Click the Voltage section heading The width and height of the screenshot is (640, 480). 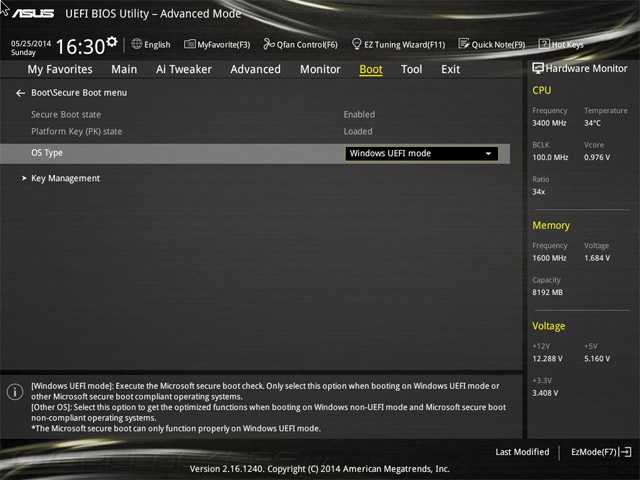pyautogui.click(x=549, y=326)
